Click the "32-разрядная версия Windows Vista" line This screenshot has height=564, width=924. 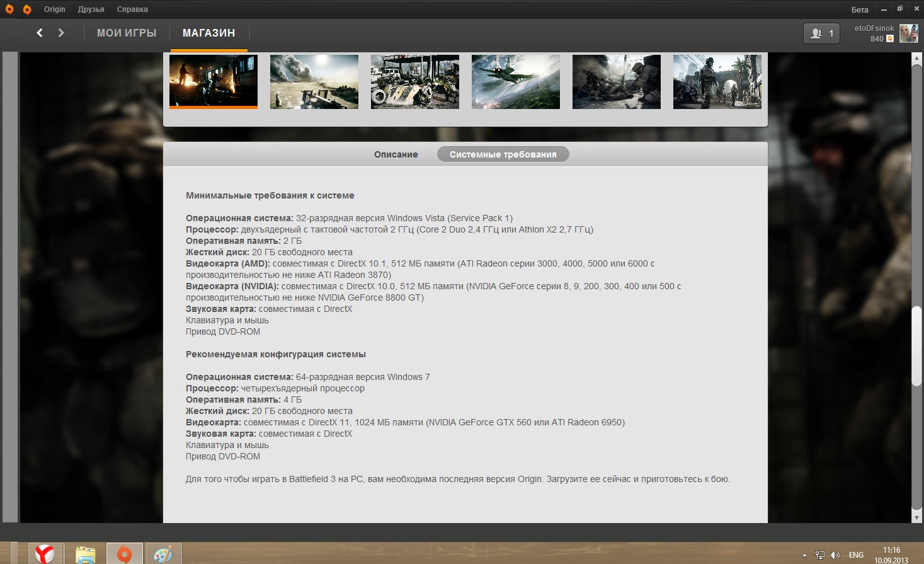350,218
